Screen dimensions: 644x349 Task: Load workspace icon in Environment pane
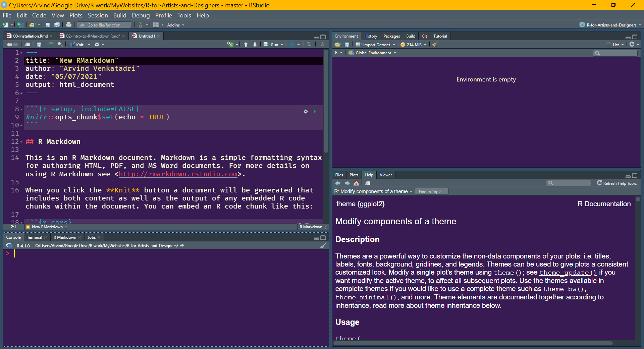click(338, 45)
